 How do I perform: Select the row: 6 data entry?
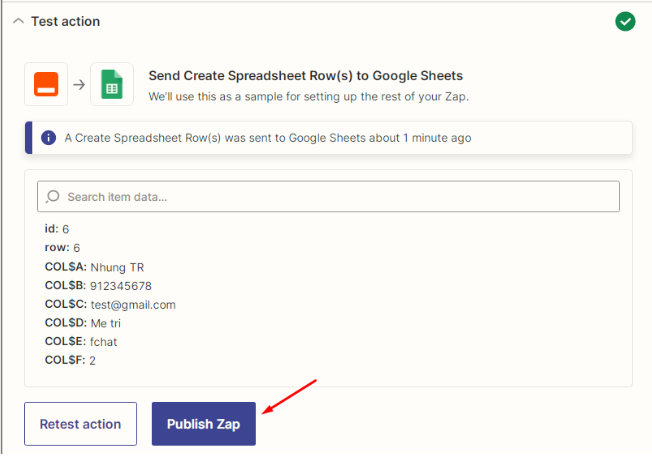coord(62,247)
